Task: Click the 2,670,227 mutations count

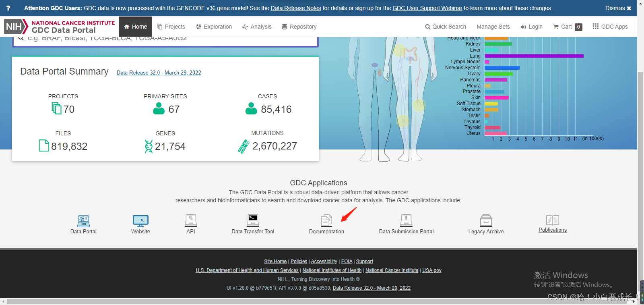Action: click(x=275, y=146)
